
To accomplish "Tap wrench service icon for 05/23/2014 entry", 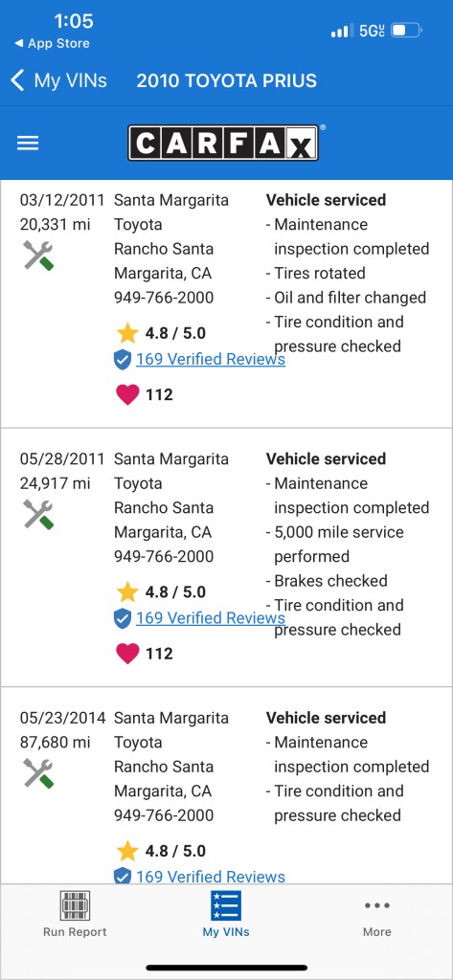I will pos(38,773).
